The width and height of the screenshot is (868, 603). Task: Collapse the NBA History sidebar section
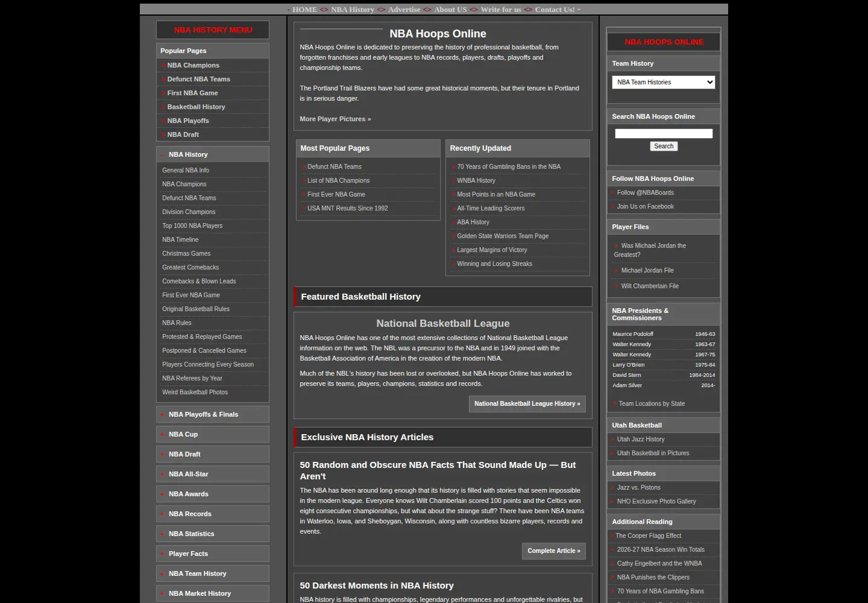point(213,154)
